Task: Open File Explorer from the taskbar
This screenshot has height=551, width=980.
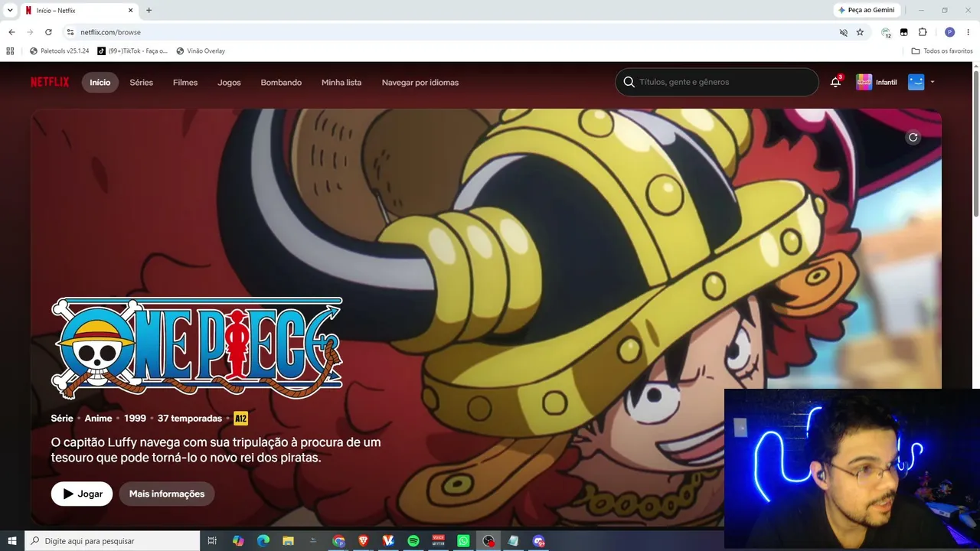Action: tap(288, 541)
